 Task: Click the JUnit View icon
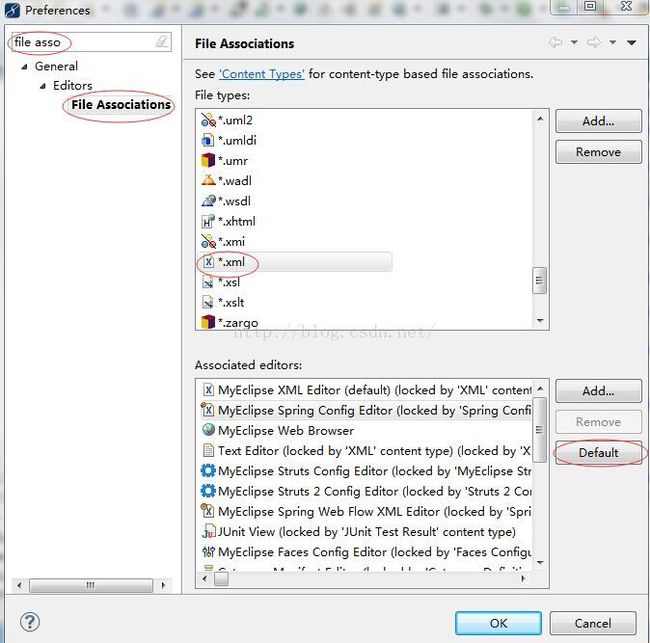coord(209,531)
